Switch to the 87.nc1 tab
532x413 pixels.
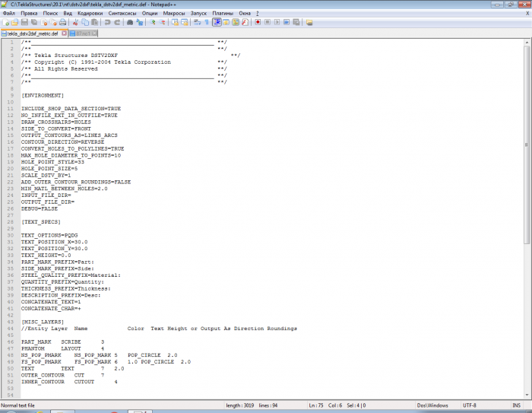(83, 33)
